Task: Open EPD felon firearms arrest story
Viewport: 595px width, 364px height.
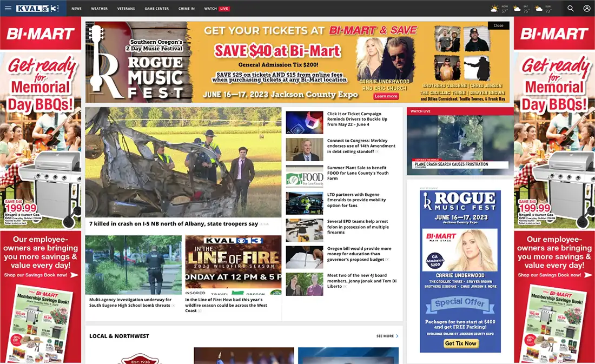Action: point(358,227)
